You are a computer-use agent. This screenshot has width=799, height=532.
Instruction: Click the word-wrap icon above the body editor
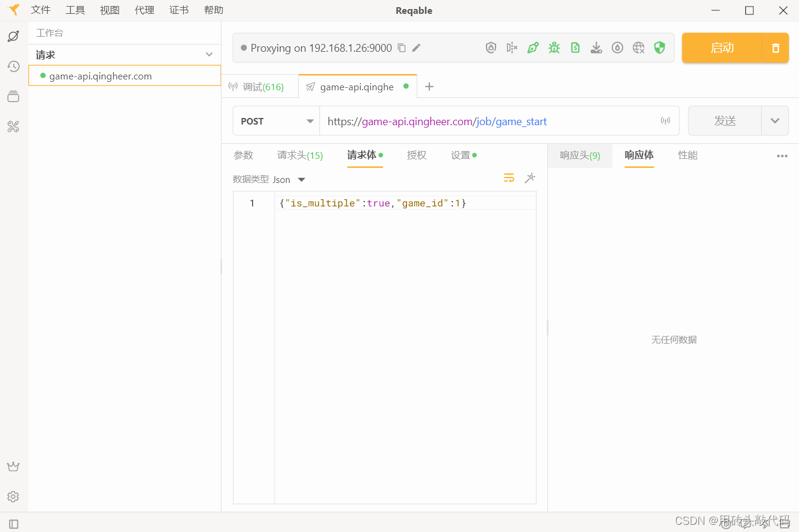pos(509,178)
